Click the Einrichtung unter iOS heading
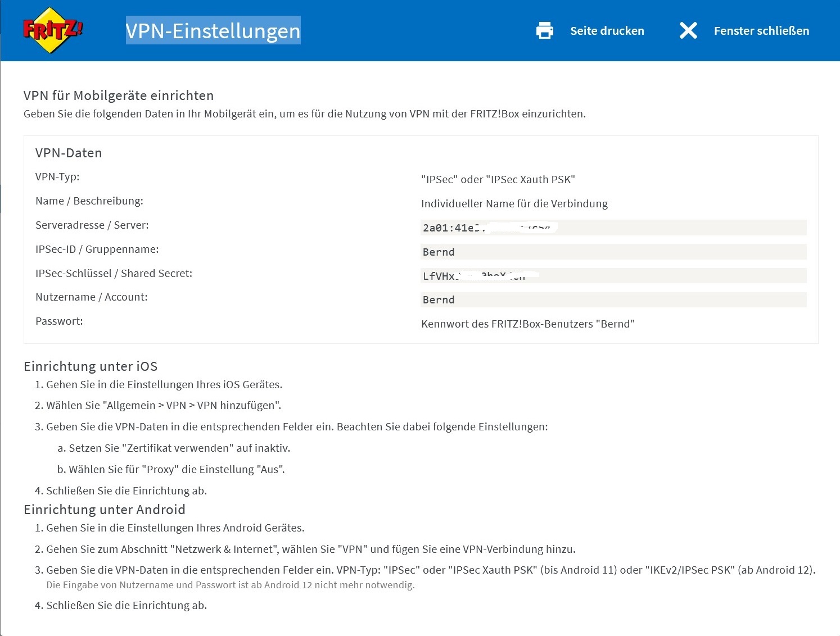The height and width of the screenshot is (636, 840). pyautogui.click(x=91, y=366)
